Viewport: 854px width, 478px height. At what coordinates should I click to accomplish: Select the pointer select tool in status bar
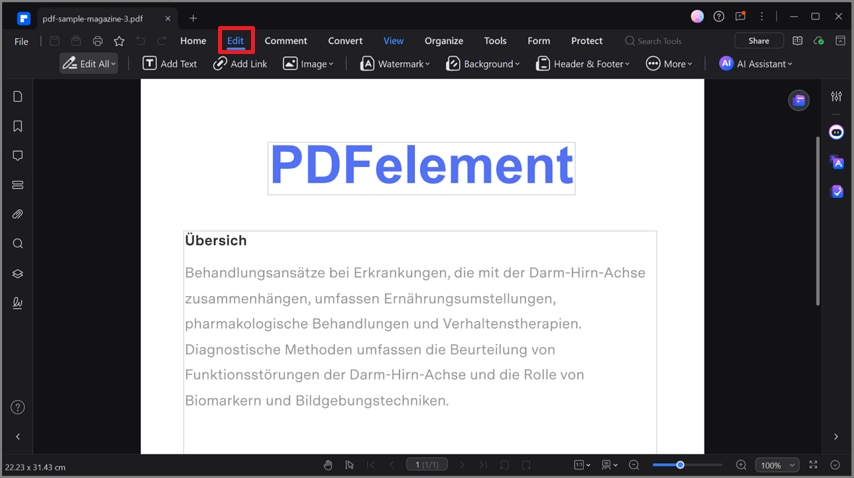[x=349, y=465]
